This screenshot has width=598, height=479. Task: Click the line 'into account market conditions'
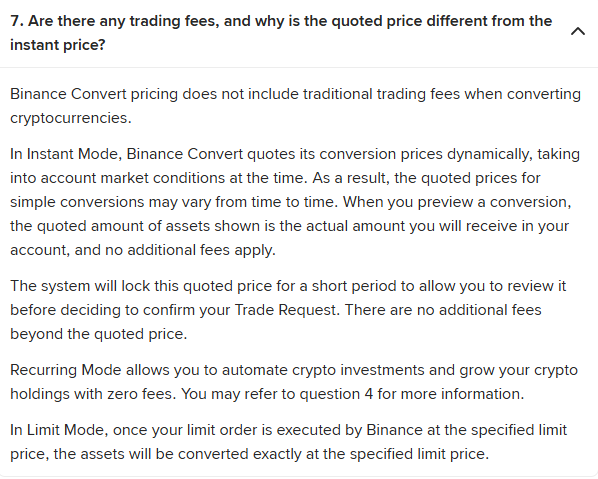coord(275,178)
